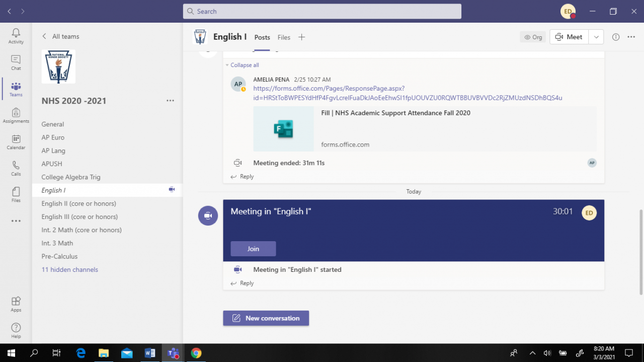Join the English I meeting
Screen dimensions: 644x362
[x=253, y=249]
